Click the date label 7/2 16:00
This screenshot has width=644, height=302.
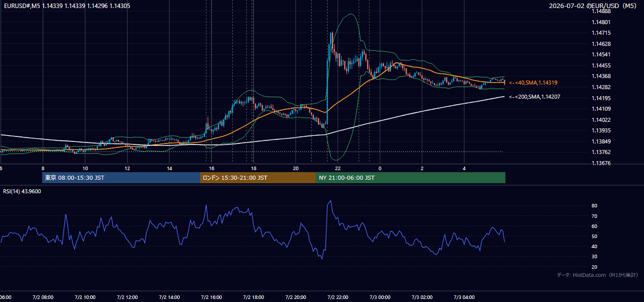212,297
